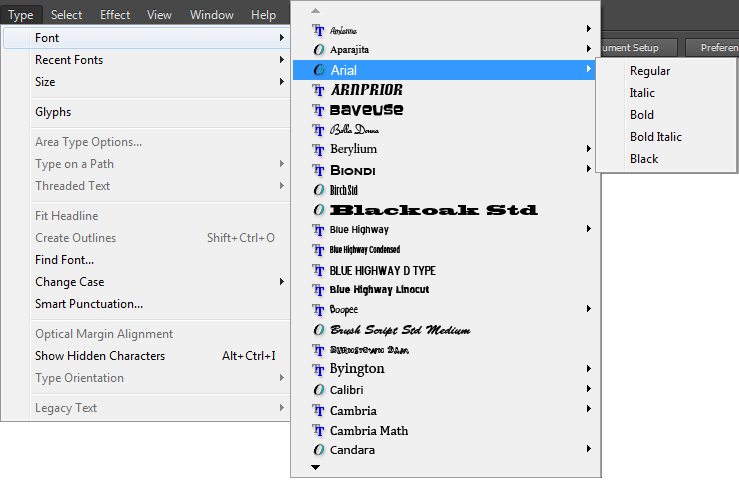
Task: Click the TrueType icon beside Baveuse
Action: [x=319, y=110]
